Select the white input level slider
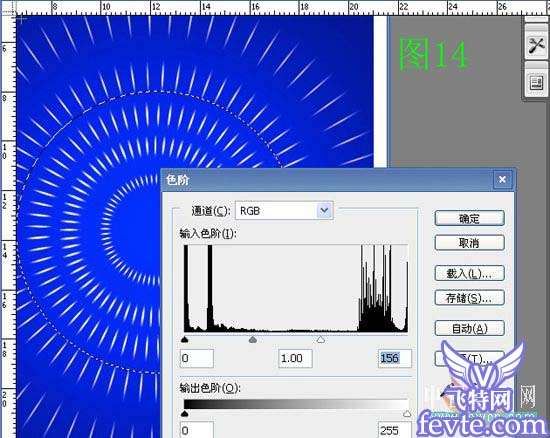This screenshot has height=438, width=550. pos(320,339)
